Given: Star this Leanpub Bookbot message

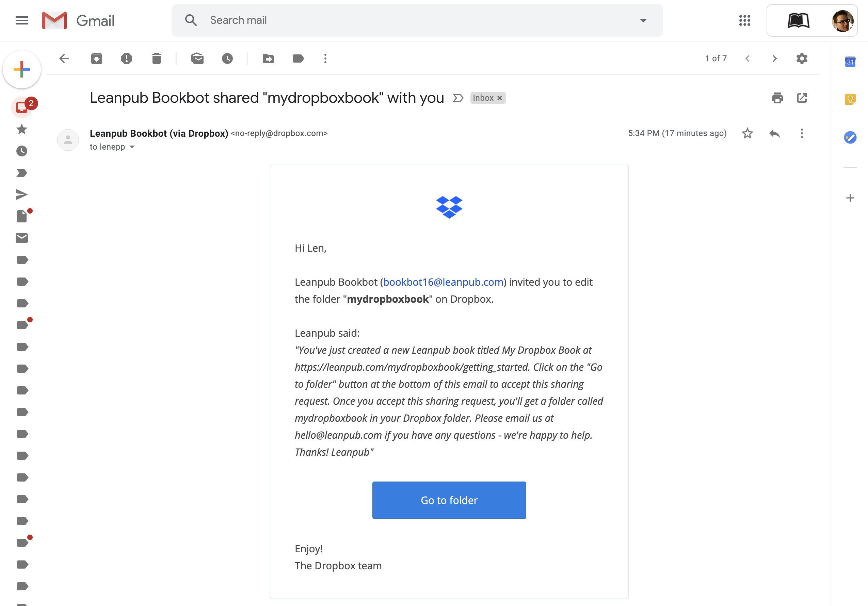Looking at the screenshot, I should tap(747, 133).
